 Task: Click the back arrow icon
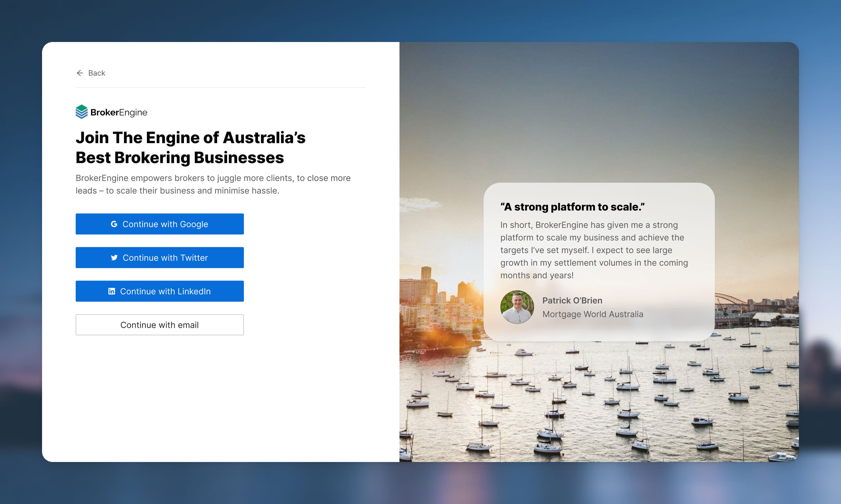80,73
